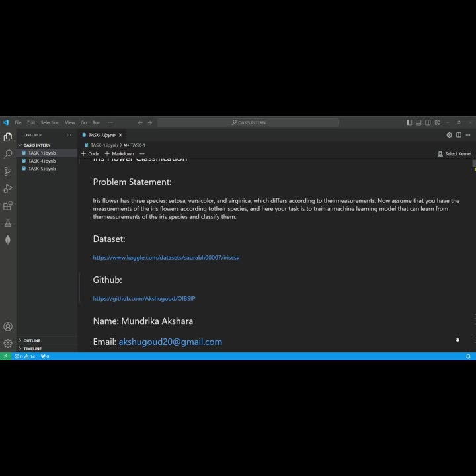
Task: Click the remote window indicator in status bar
Action: click(5, 356)
